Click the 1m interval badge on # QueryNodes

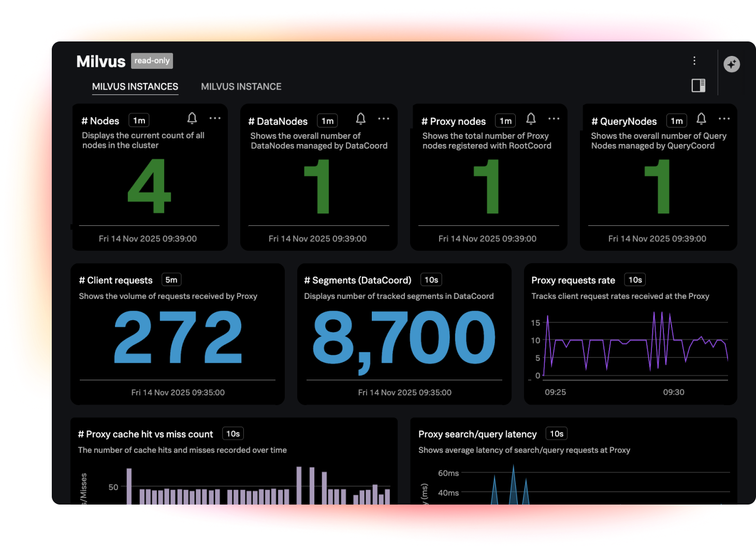pos(676,121)
